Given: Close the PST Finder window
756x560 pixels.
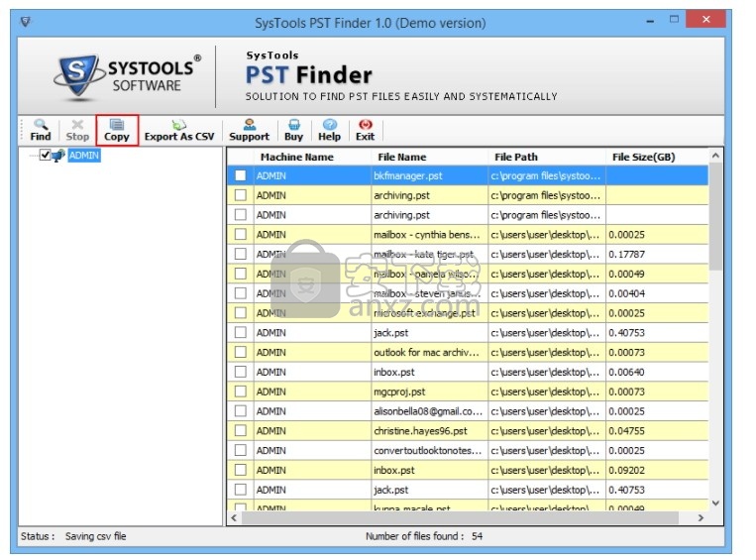Looking at the screenshot, I should pyautogui.click(x=705, y=19).
